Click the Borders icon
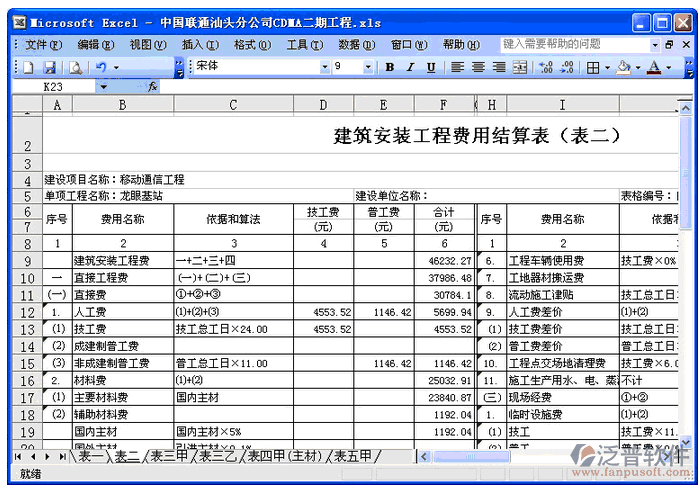This screenshot has height=488, width=700. point(593,67)
